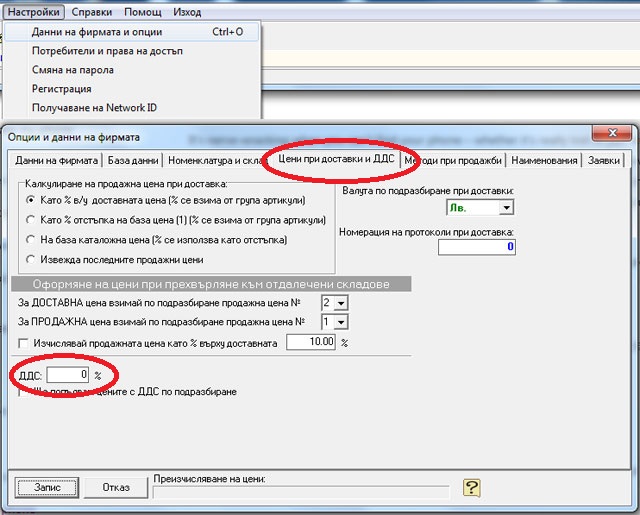Select Извежда последните продажни цени option
Image resolution: width=640 pixels, height=515 pixels.
coord(32,260)
